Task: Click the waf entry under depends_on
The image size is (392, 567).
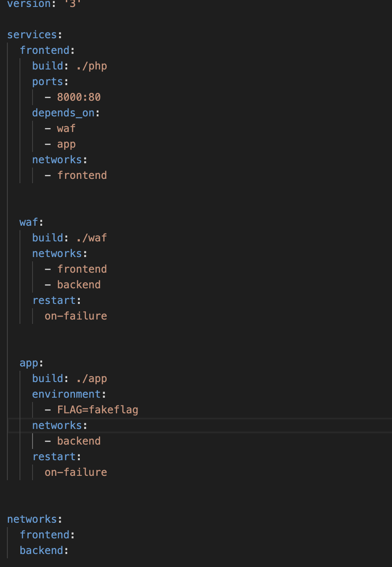Action: tap(66, 129)
